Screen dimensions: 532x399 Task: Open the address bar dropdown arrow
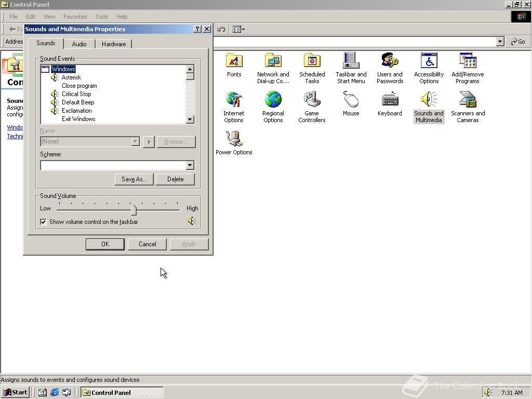pyautogui.click(x=500, y=42)
